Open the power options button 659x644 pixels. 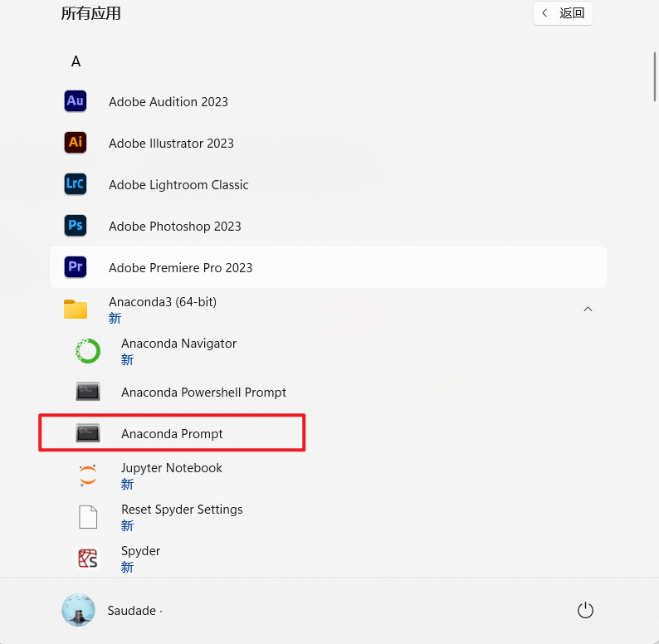[585, 610]
